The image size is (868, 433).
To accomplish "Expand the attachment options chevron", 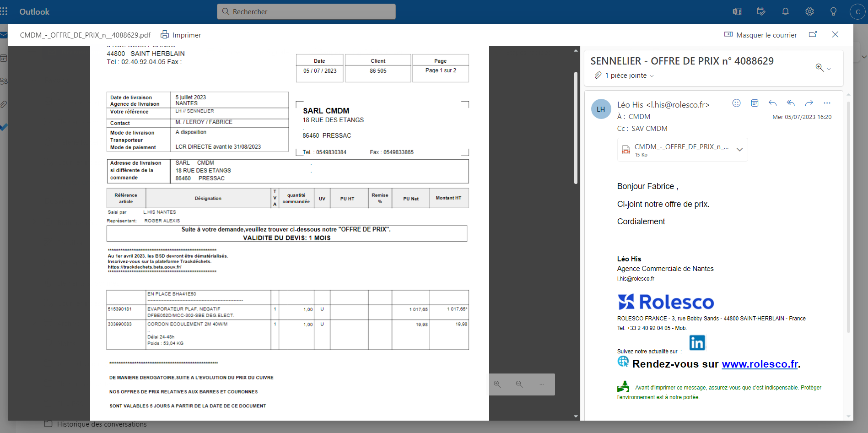I will tap(739, 150).
